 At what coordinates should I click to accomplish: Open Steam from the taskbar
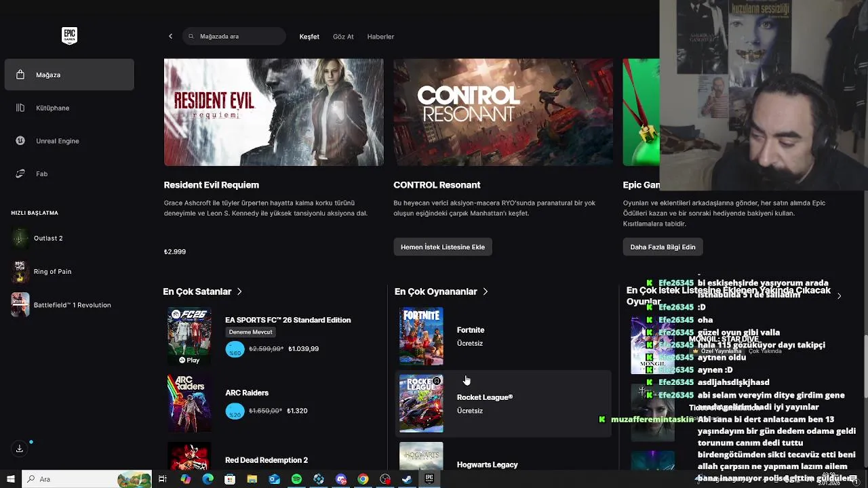[x=407, y=479]
